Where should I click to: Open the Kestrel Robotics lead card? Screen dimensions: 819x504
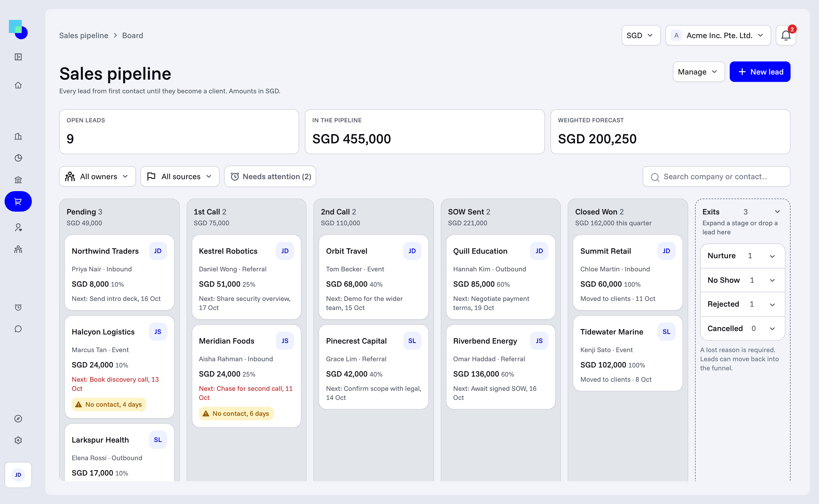247,277
